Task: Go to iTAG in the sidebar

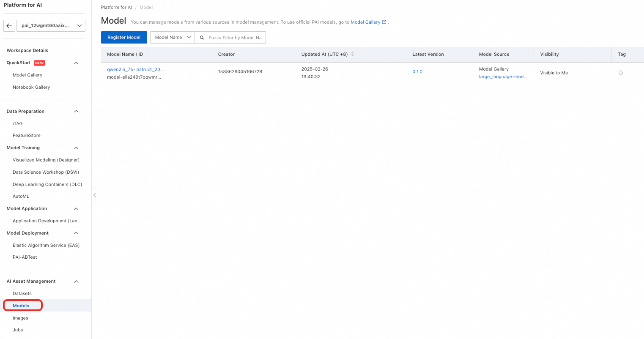Action: coord(18,123)
